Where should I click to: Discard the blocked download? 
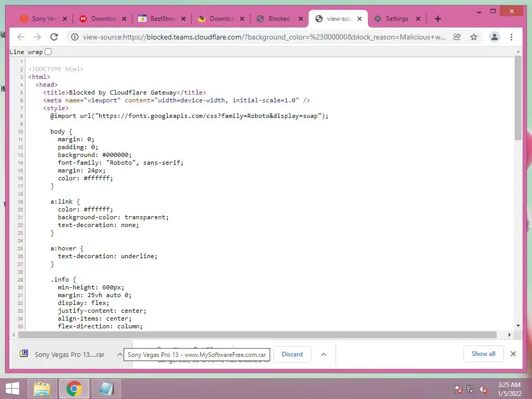[x=292, y=354]
